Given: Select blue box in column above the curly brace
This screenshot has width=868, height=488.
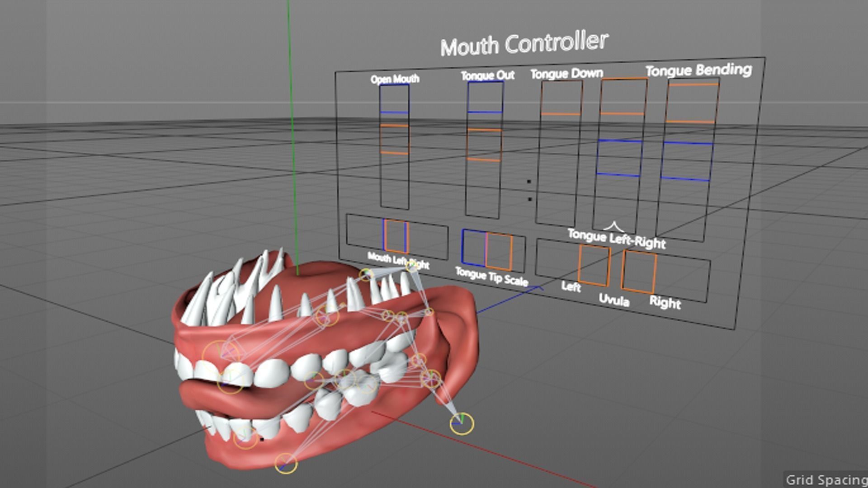Looking at the screenshot, I should click(x=619, y=158).
